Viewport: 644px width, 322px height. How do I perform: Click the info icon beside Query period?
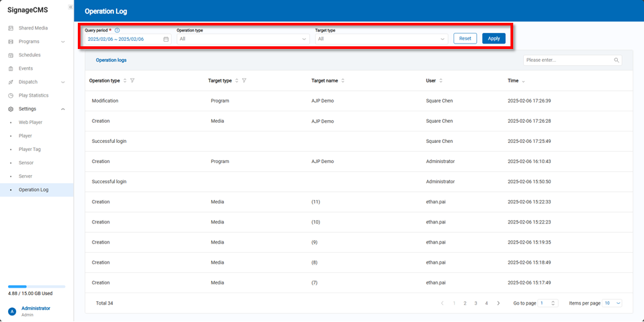(117, 30)
